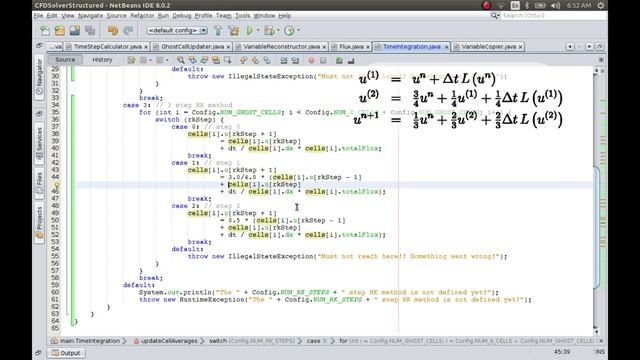Close the Flux.java tab

click(367, 47)
